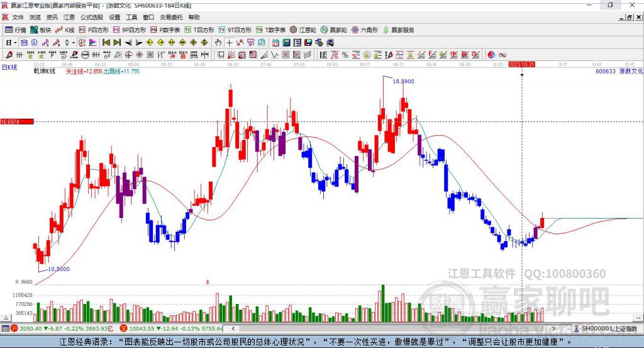Screen dimensions: 644x348
Task: Toggle the gradient triangle chart icon
Action: coord(93,42)
